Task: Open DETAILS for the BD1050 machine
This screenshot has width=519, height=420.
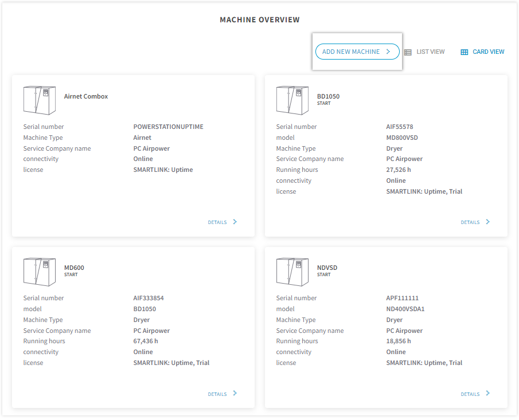Action: [x=470, y=221]
